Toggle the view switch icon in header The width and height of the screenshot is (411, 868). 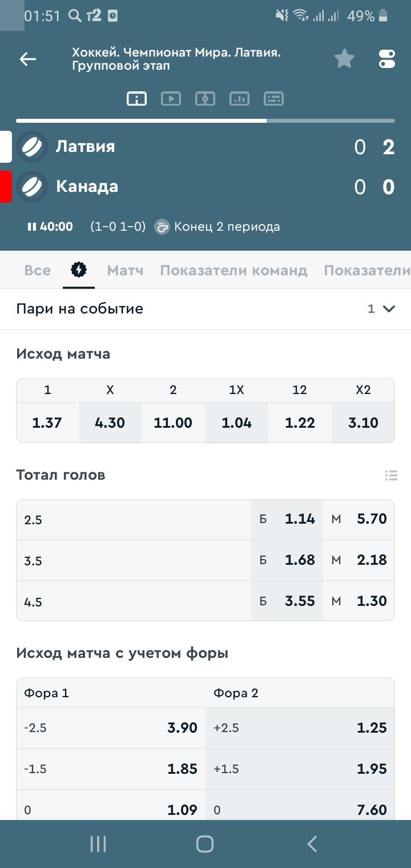[x=386, y=59]
